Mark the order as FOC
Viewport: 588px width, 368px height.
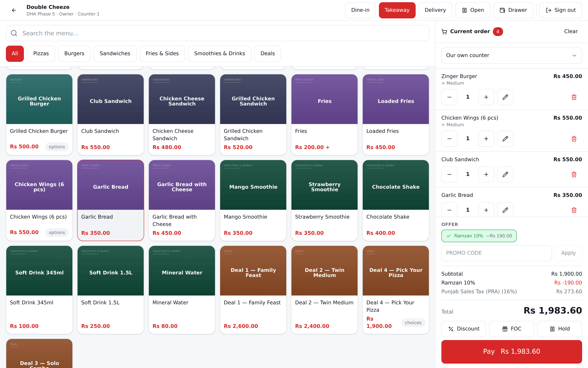(511, 329)
